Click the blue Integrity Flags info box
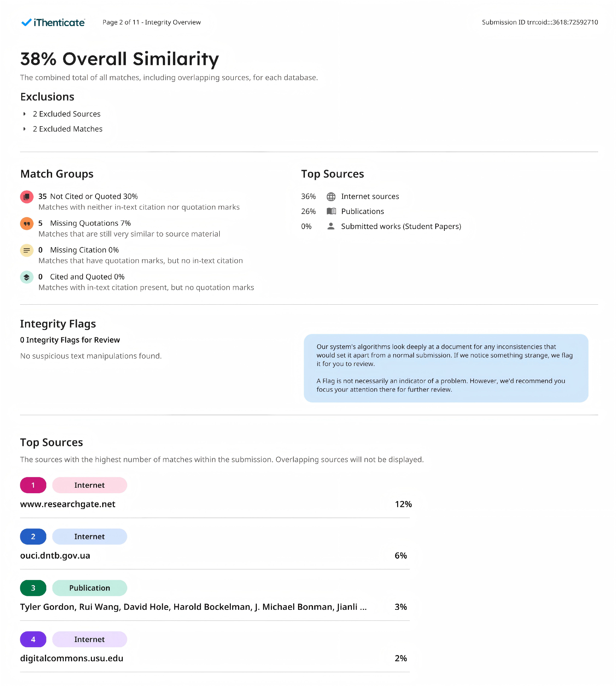Image resolution: width=616 pixels, height=686 pixels. tap(446, 368)
